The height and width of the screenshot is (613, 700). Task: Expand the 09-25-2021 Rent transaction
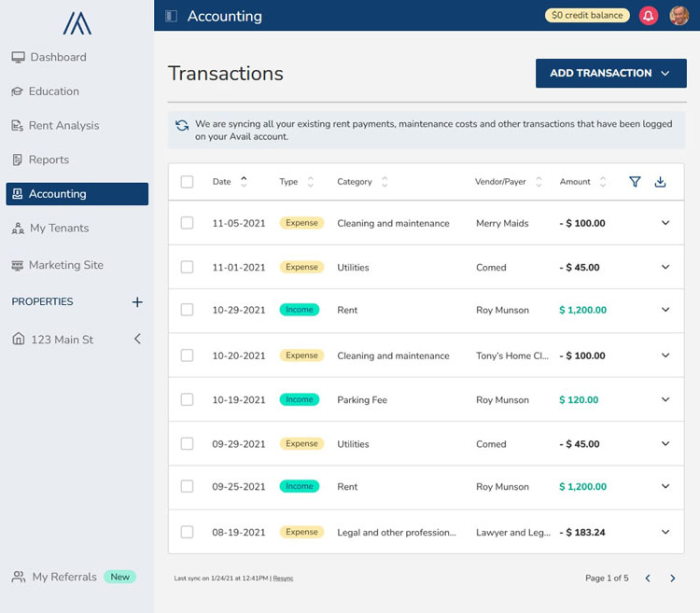click(x=665, y=486)
